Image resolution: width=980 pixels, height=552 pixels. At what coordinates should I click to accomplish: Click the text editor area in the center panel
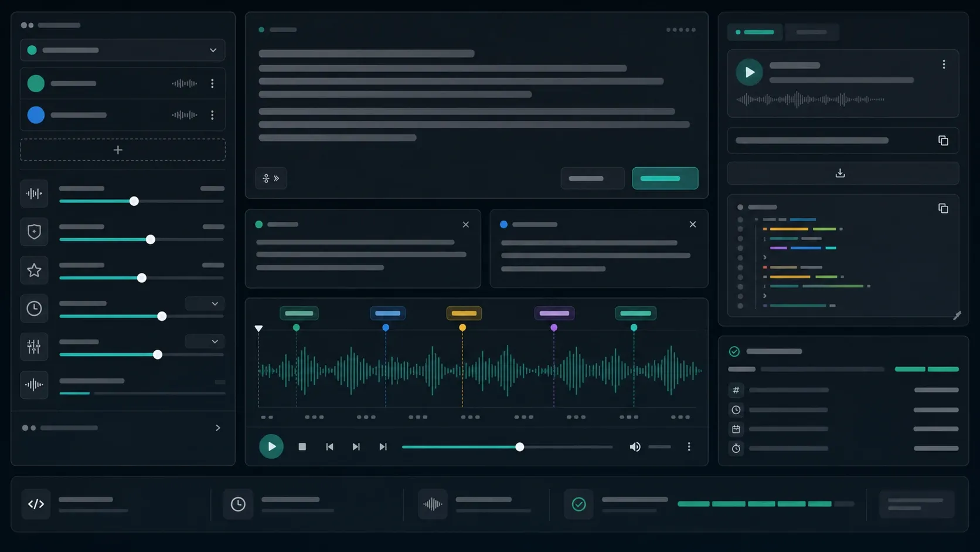(x=476, y=96)
